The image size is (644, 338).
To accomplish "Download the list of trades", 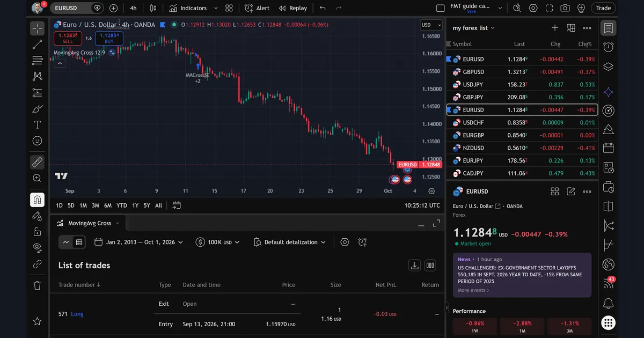I will pos(414,265).
